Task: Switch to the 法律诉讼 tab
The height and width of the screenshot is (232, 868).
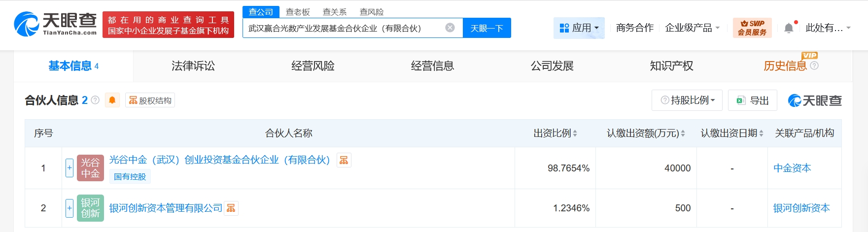Action: tap(193, 66)
